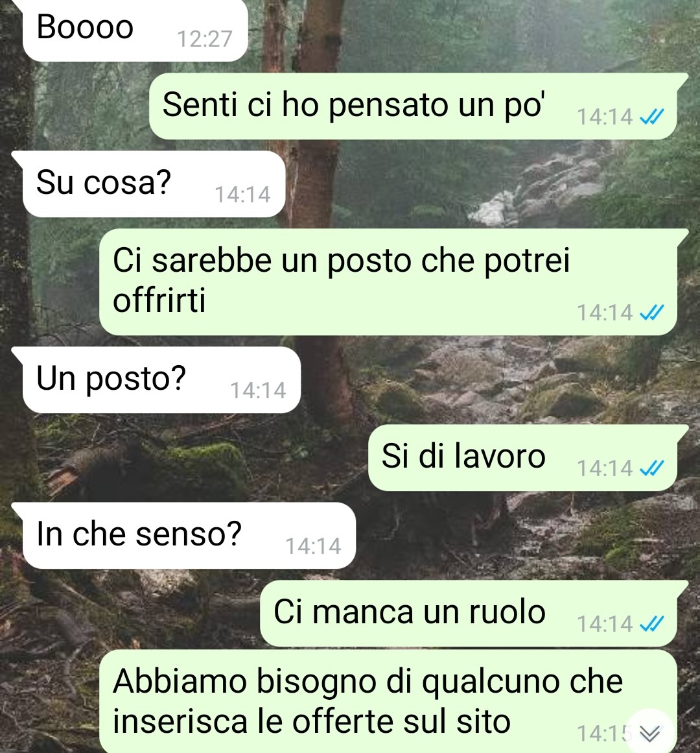700x753 pixels.
Task: Tap the 14:14 timestamp on 'Su cosa?'
Action: (x=242, y=195)
